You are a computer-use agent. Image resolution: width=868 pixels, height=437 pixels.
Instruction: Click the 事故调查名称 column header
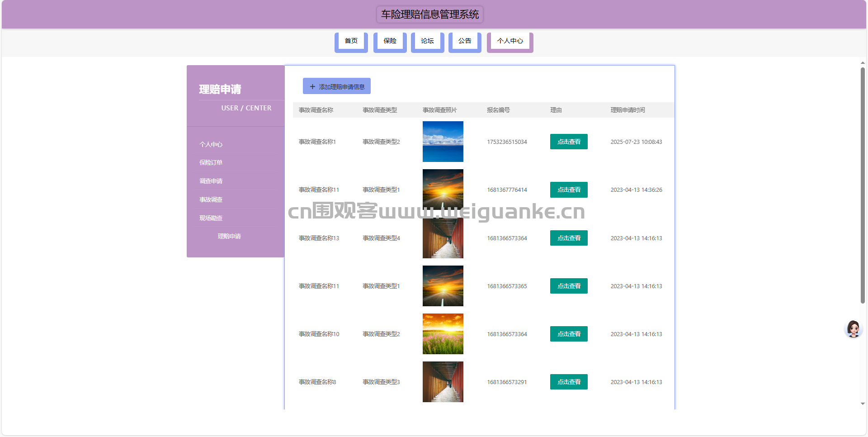(316, 110)
